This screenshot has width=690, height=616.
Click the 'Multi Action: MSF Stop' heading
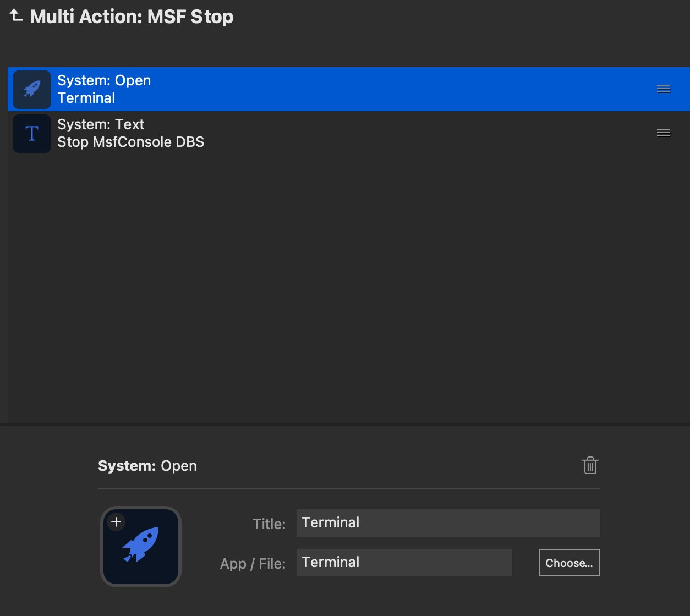tap(132, 16)
